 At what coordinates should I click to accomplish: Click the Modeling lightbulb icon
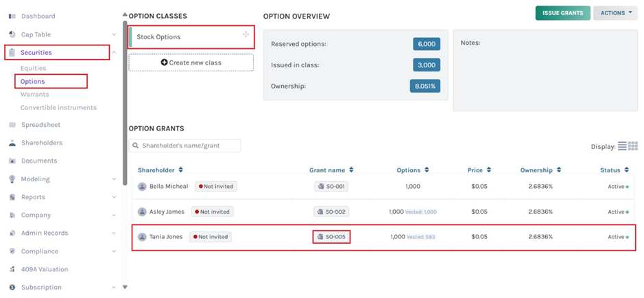(x=12, y=179)
